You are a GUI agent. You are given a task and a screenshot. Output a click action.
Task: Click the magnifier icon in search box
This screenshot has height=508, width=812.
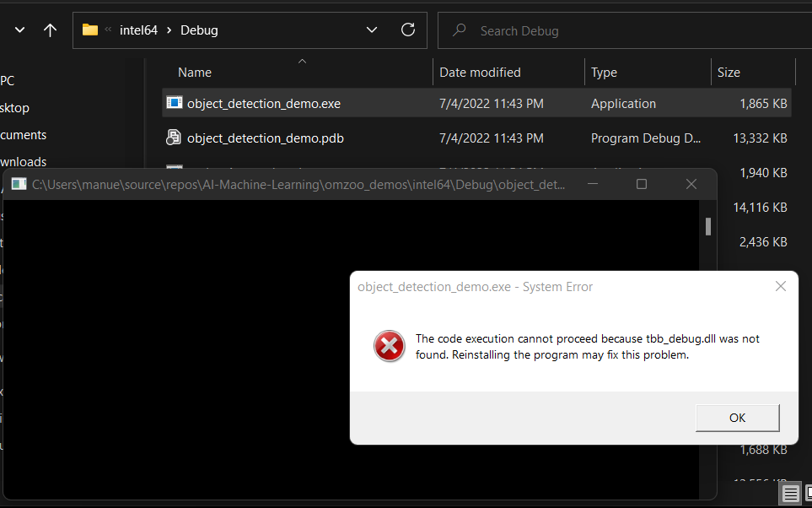pyautogui.click(x=460, y=30)
